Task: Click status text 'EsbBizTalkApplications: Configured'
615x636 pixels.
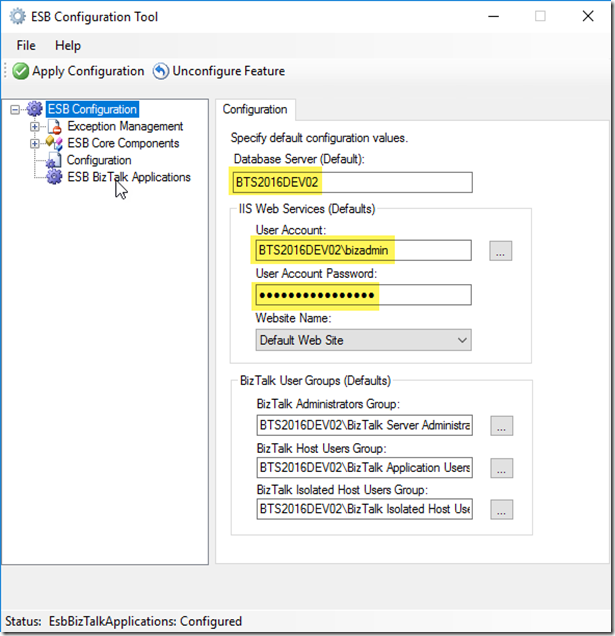Action: [145, 621]
